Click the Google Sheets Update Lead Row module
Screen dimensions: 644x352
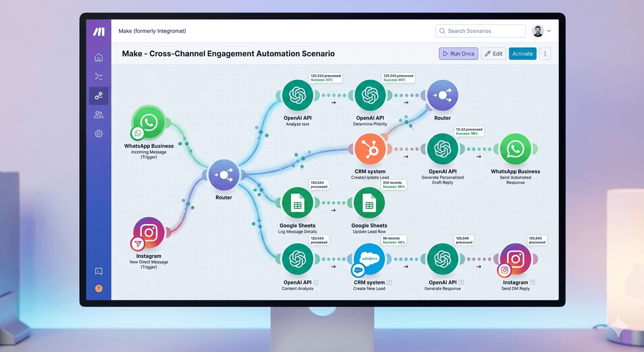point(369,203)
